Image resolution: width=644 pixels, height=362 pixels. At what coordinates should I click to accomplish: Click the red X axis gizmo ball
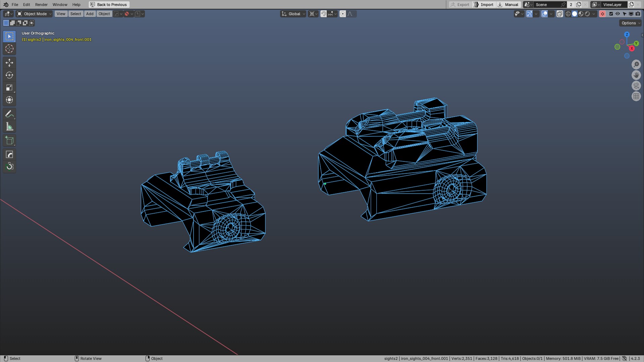(x=632, y=48)
